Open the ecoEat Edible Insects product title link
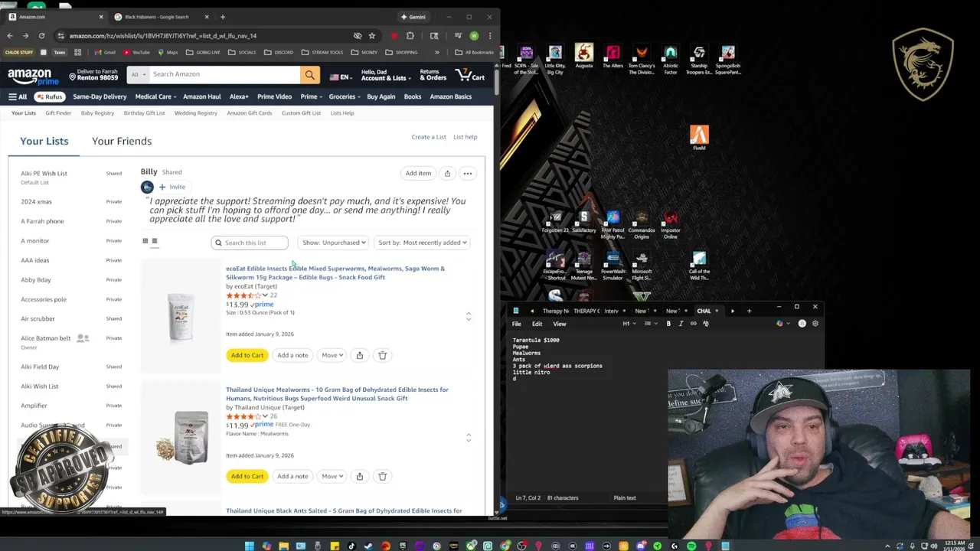The image size is (980, 551). point(335,272)
